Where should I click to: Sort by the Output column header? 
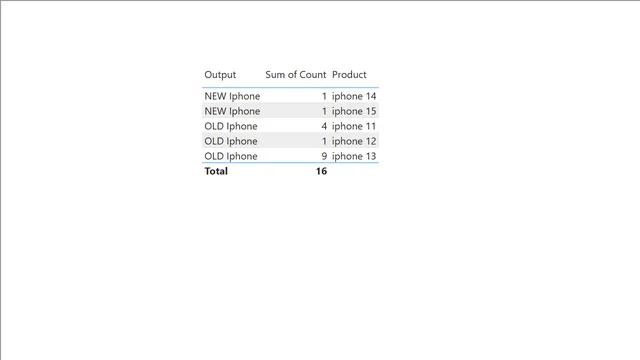(x=220, y=75)
